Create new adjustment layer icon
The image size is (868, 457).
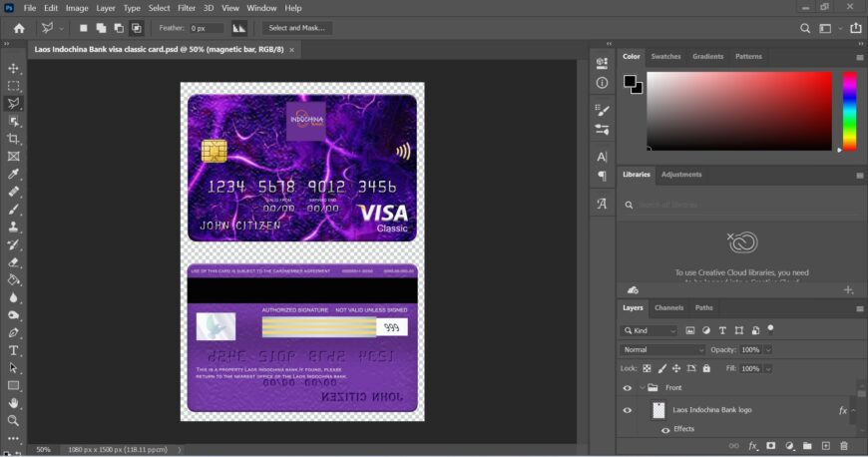[789, 445]
